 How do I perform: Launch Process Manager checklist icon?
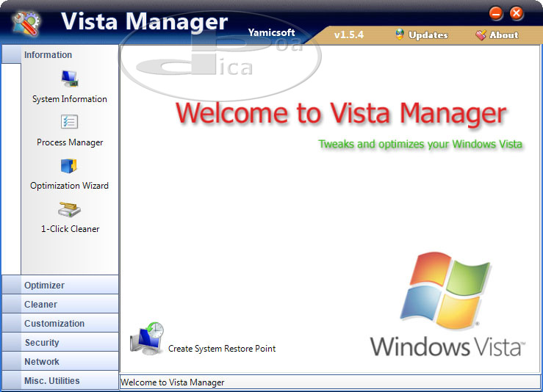click(x=69, y=123)
